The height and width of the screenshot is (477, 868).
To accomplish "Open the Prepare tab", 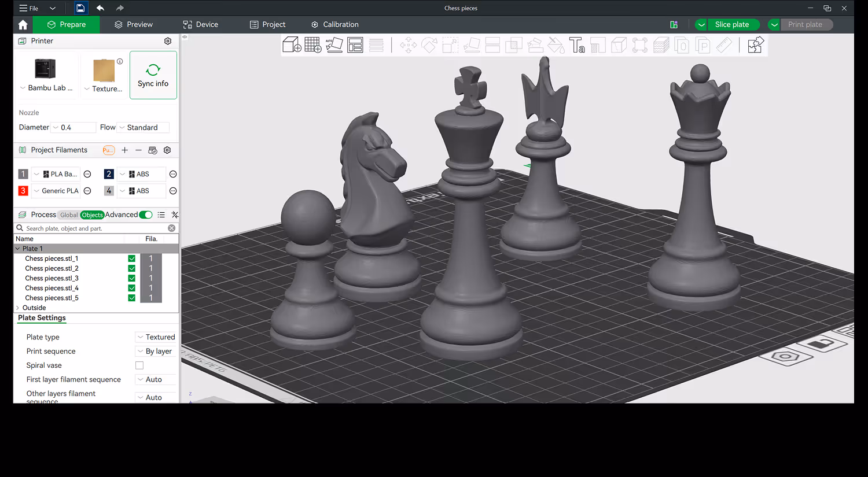I will (67, 24).
